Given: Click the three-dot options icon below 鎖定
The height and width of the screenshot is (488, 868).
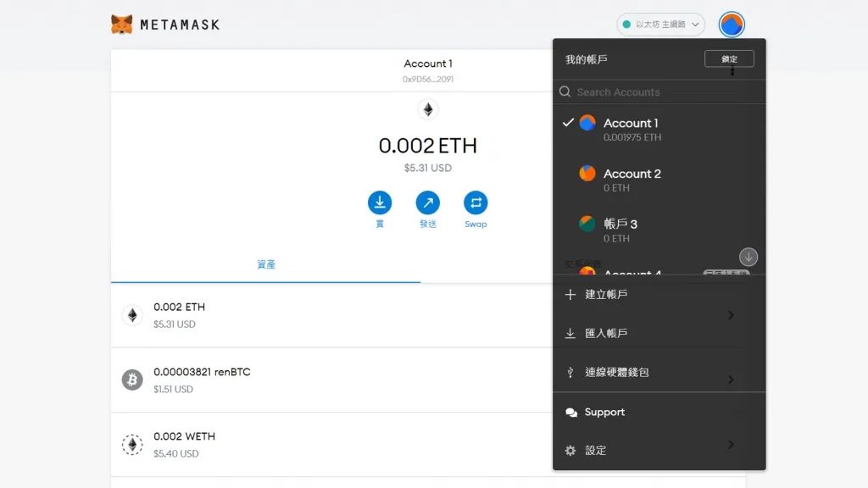Looking at the screenshot, I should tap(732, 71).
